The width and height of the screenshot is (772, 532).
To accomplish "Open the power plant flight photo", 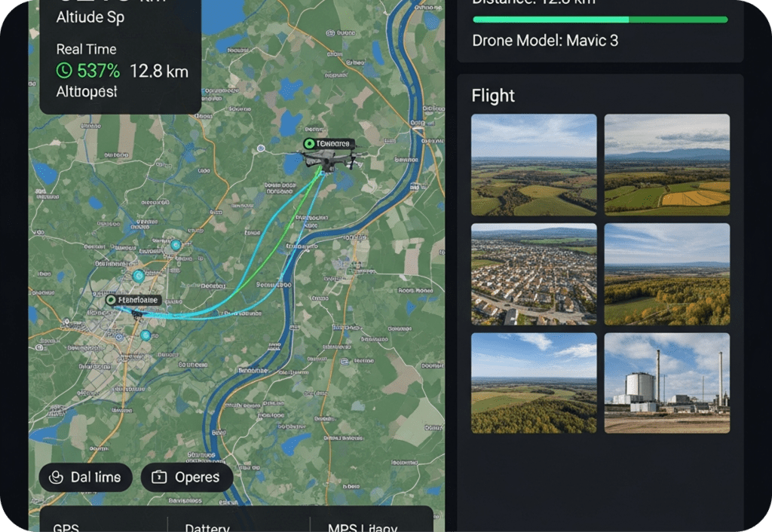I will [667, 383].
